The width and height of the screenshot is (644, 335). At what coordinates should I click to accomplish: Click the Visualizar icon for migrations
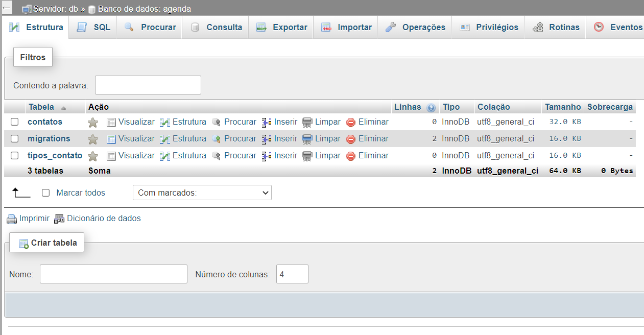click(111, 139)
